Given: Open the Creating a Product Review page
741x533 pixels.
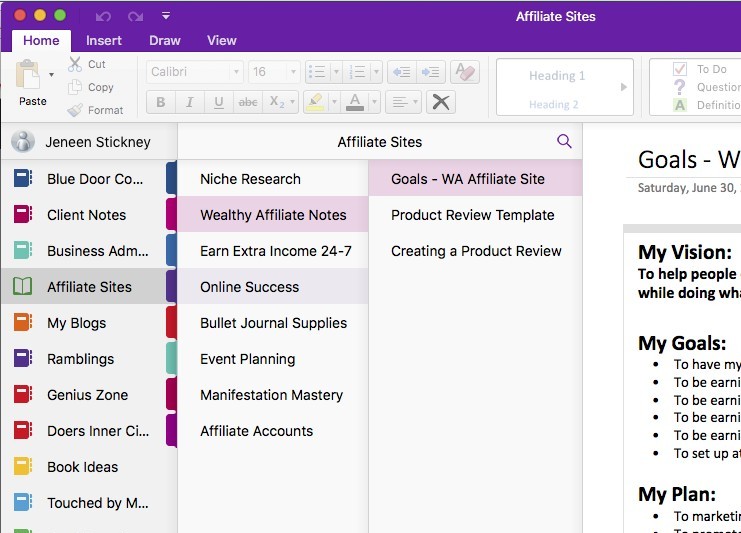Looking at the screenshot, I should pos(475,251).
